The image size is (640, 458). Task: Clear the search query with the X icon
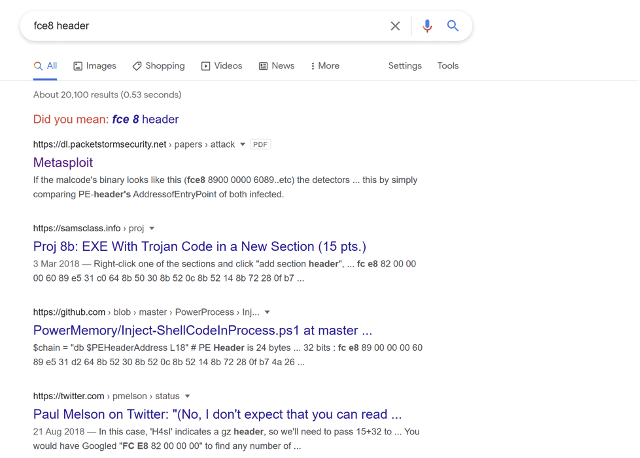coord(395,26)
